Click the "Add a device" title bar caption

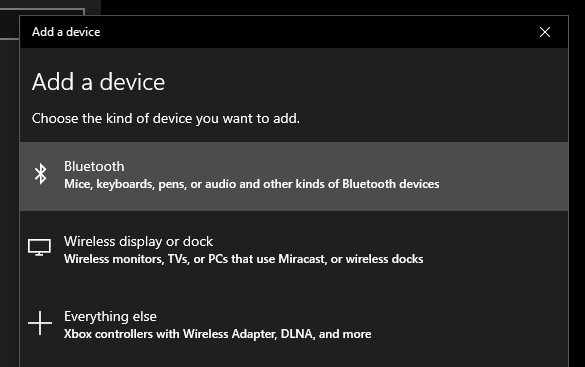click(x=66, y=32)
